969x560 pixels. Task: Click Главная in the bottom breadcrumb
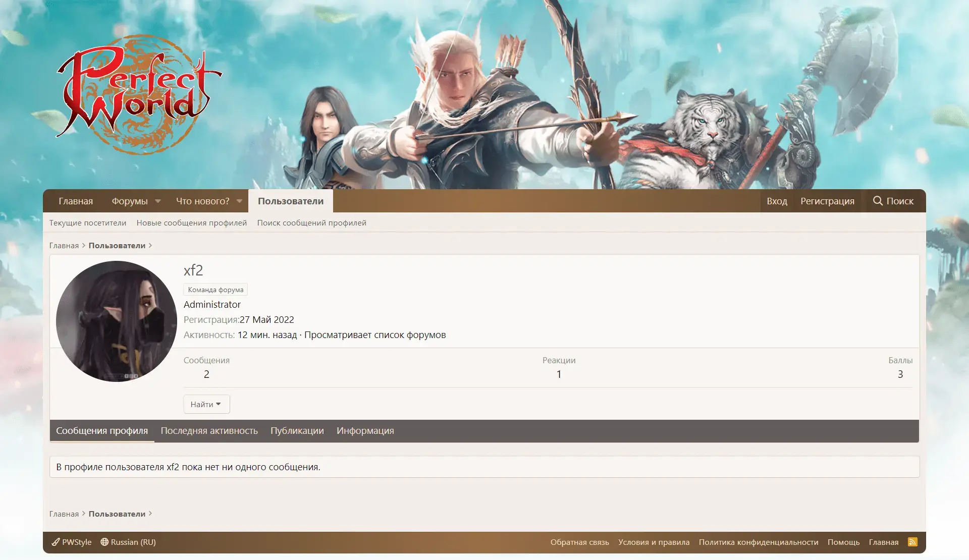(64, 514)
